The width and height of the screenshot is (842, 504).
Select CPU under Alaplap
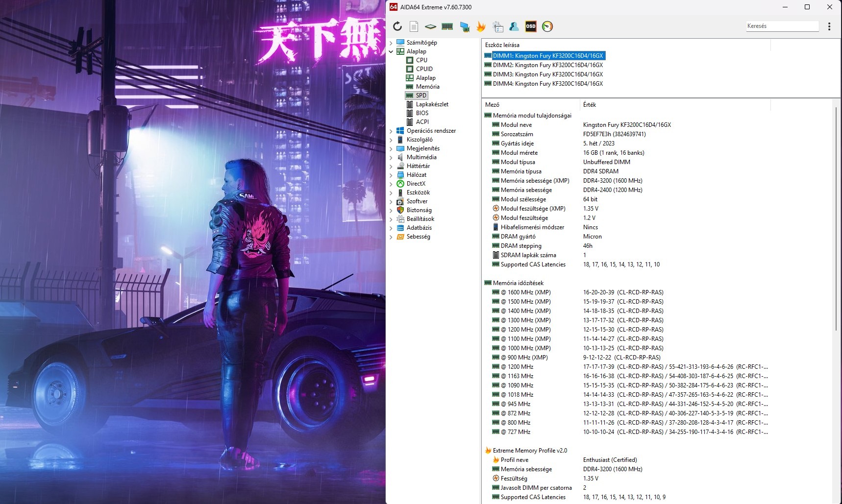tap(421, 60)
